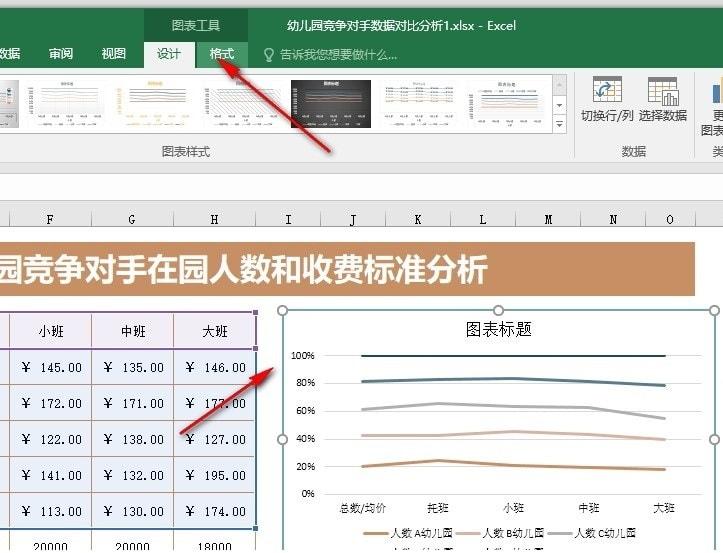Select the chart style right of the dark one

(419, 104)
